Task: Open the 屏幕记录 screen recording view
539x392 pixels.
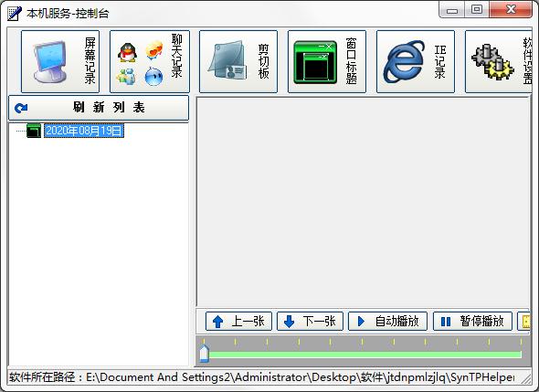Action: point(60,61)
